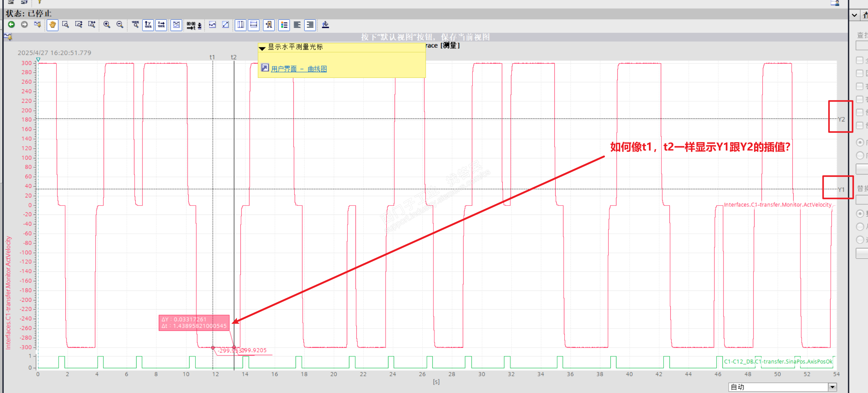Viewport: 868px width, 393px height.
Task: Toggle vertical measurement cursors icon
Action: [240, 25]
